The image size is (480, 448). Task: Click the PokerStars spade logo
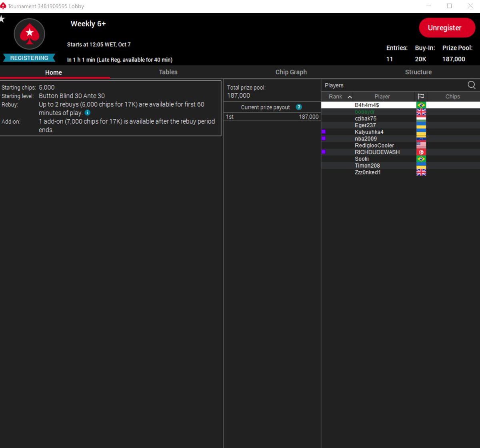click(29, 34)
